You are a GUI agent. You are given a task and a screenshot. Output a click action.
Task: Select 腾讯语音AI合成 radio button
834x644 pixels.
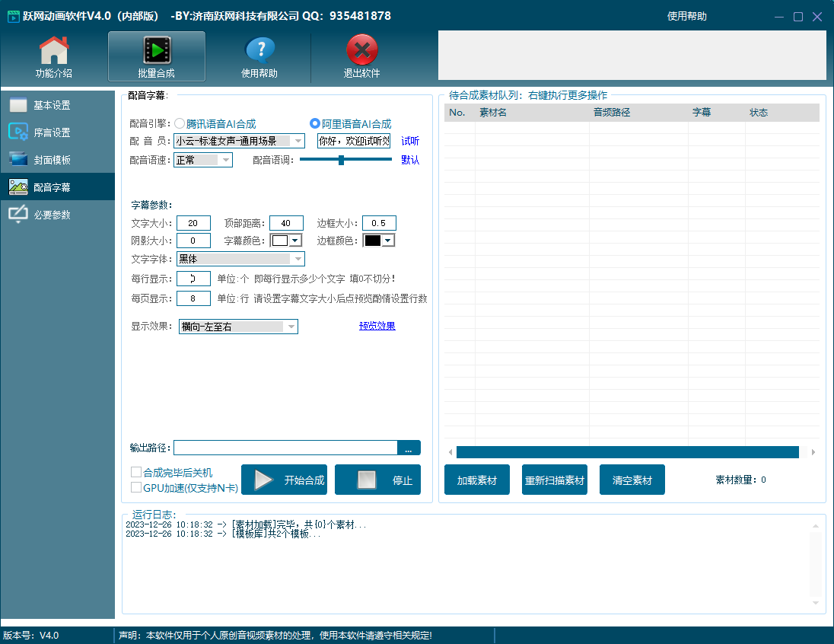pyautogui.click(x=180, y=123)
